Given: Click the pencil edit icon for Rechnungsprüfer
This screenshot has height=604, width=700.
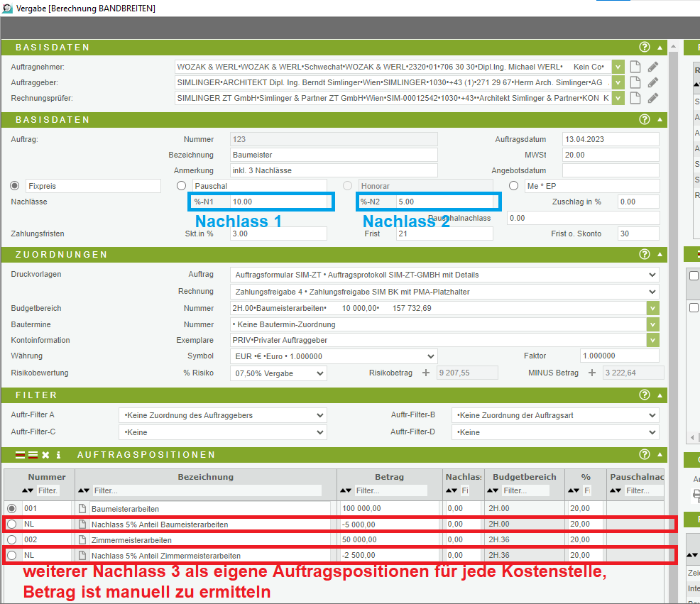Looking at the screenshot, I should pos(653,98).
